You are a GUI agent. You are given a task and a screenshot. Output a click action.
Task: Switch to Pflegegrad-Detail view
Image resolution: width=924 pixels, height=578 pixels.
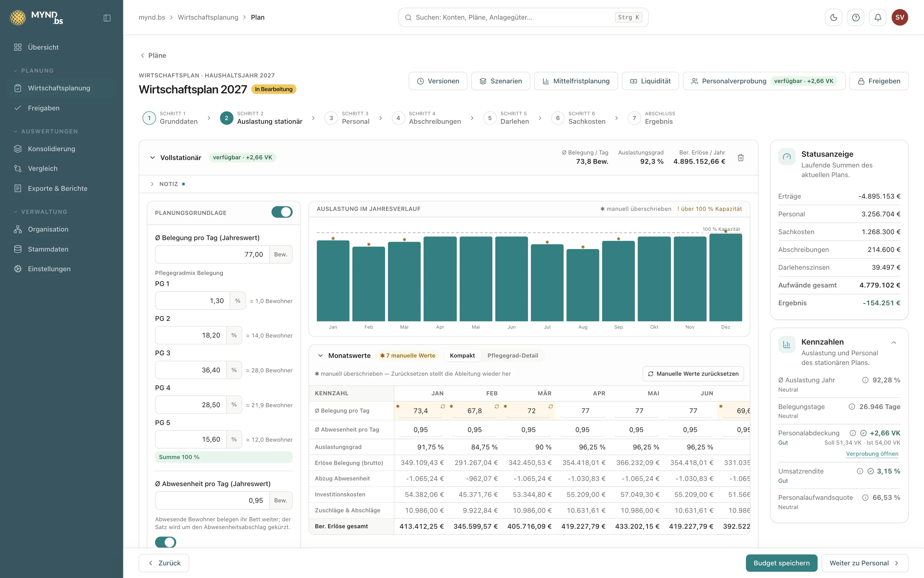click(512, 356)
